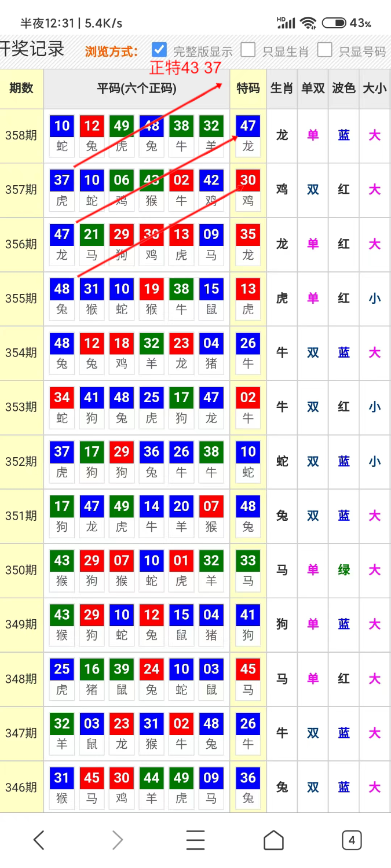Tap red special number 45 in 348期

coord(248,670)
